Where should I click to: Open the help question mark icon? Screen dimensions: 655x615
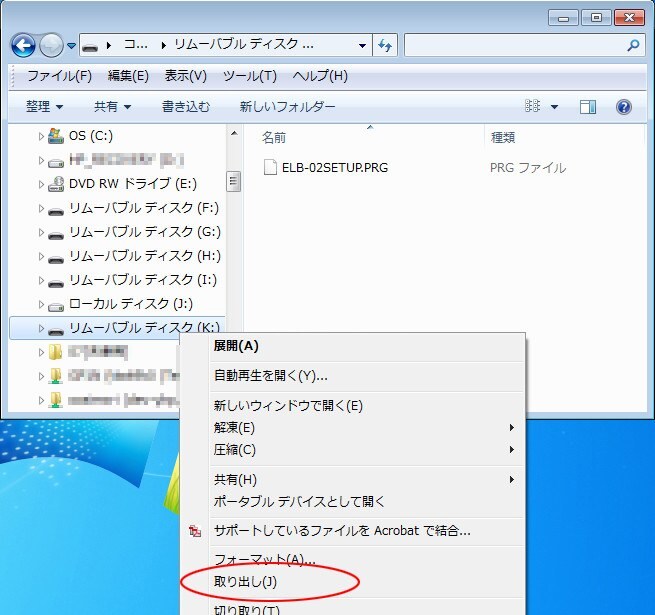pyautogui.click(x=623, y=107)
